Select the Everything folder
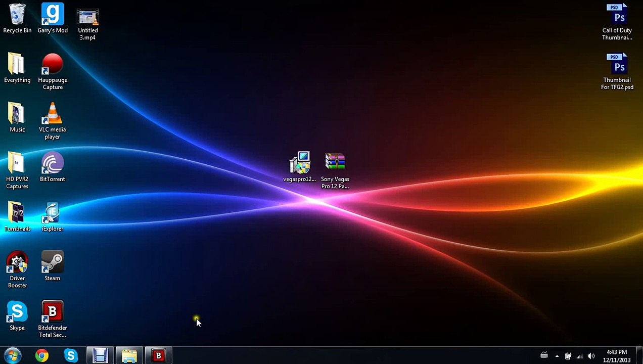The height and width of the screenshot is (364, 643). coord(17,68)
